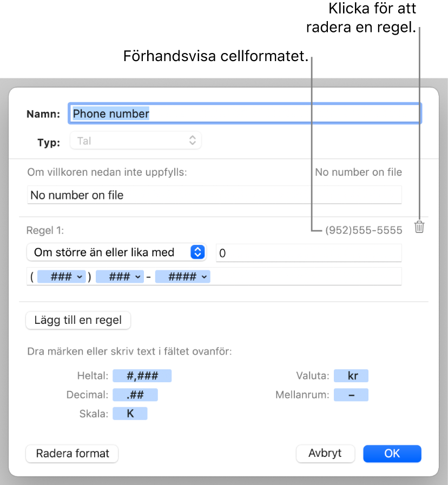Click the Decimal .## token

135,395
